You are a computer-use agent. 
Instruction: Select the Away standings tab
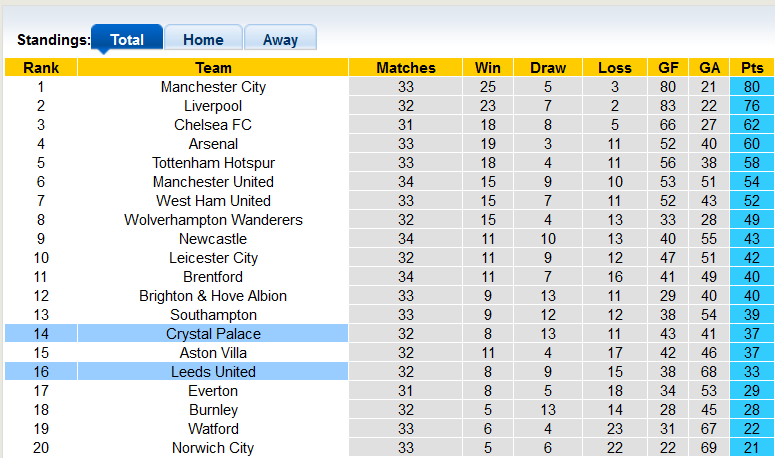coord(280,40)
